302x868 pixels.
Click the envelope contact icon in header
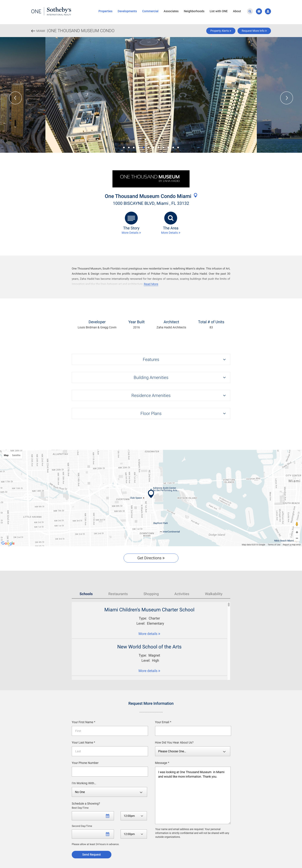pyautogui.click(x=259, y=11)
